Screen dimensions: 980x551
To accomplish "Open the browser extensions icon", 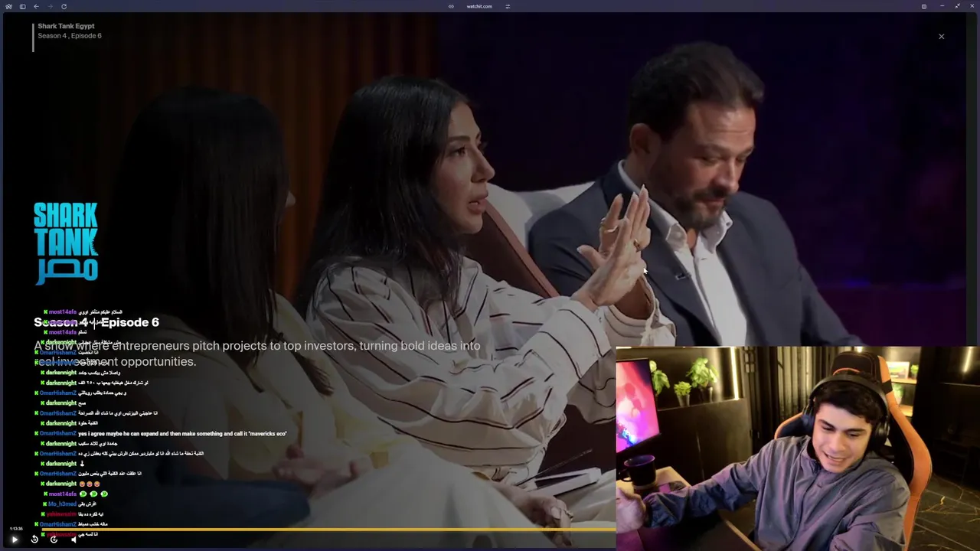I will (x=924, y=6).
